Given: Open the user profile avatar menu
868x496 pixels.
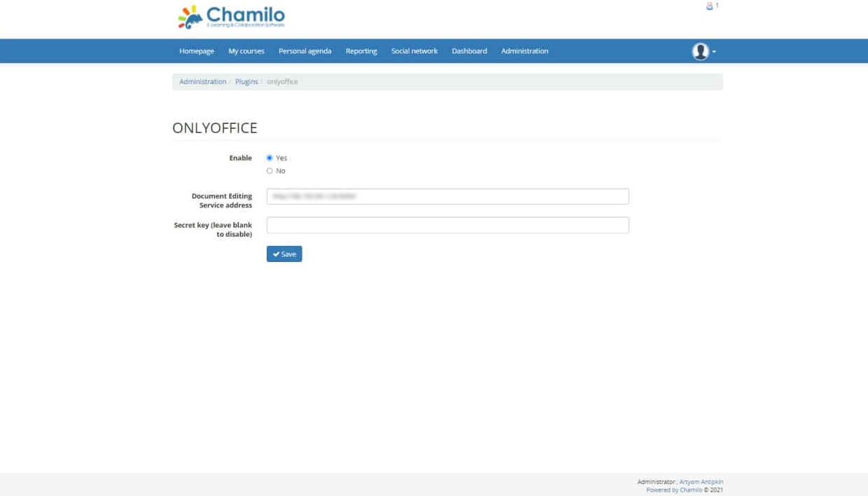Looking at the screenshot, I should (x=699, y=51).
